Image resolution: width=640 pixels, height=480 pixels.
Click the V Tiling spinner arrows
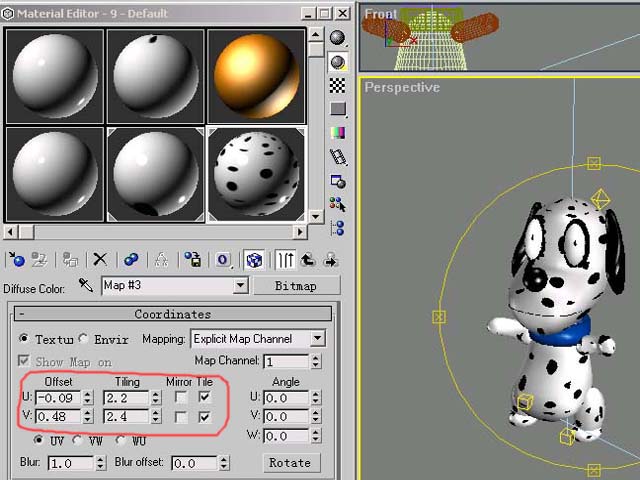pyautogui.click(x=156, y=417)
